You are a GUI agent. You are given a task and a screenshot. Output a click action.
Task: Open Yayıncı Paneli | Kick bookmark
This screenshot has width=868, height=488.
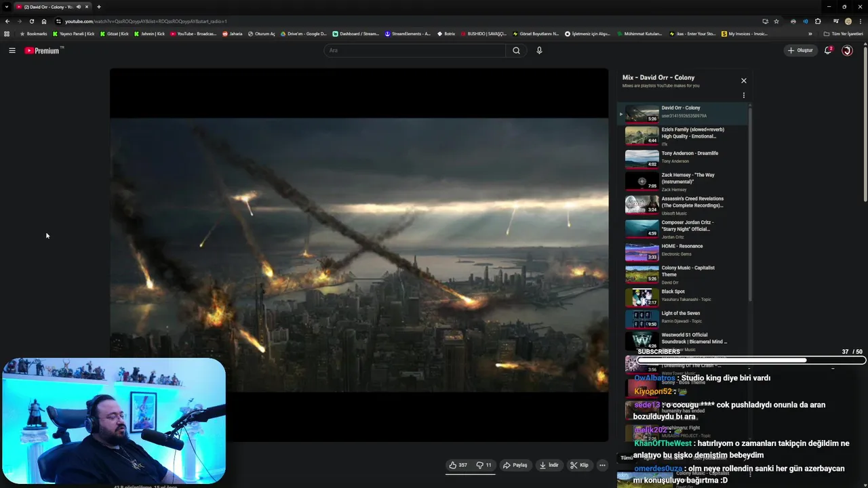[x=73, y=33]
